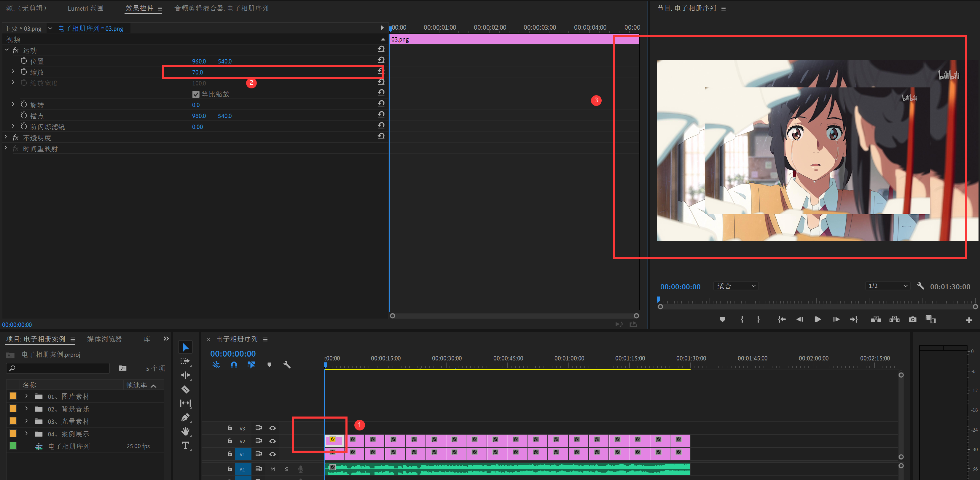980x480 pixels.
Task: Toggle animation stopwatch for Anchor Point
Action: [24, 115]
